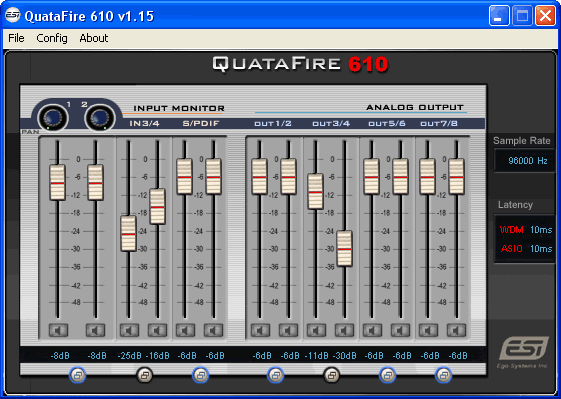Click the left OUT1/2 fader handle
Screen dimensions: 561x399
point(259,177)
